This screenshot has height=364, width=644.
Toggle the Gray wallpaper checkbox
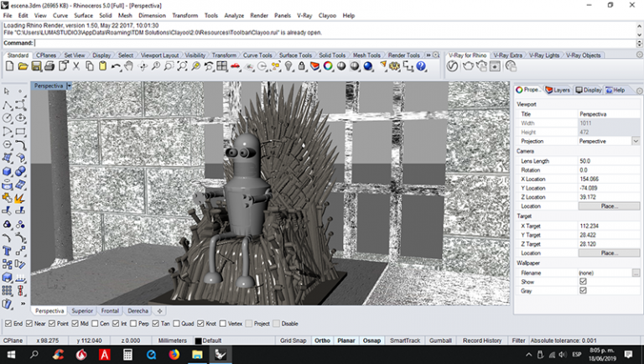point(583,291)
